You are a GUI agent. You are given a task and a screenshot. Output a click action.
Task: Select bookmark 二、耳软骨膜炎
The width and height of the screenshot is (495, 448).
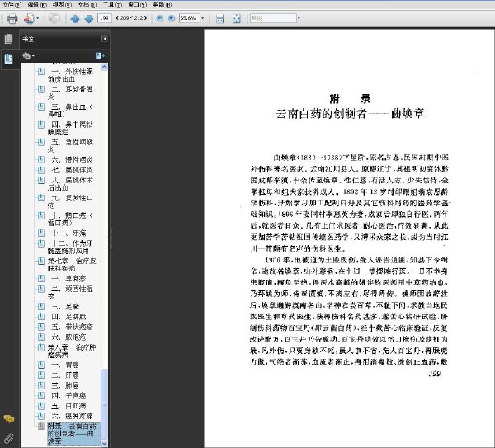[70, 93]
